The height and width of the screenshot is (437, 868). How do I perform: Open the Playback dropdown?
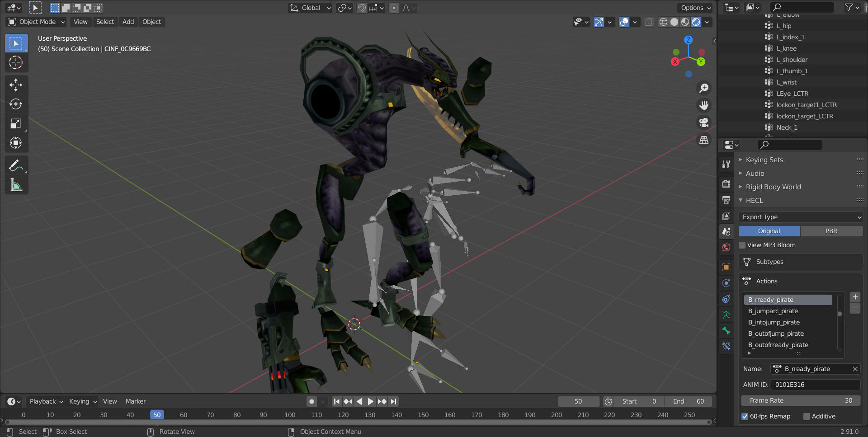click(46, 401)
